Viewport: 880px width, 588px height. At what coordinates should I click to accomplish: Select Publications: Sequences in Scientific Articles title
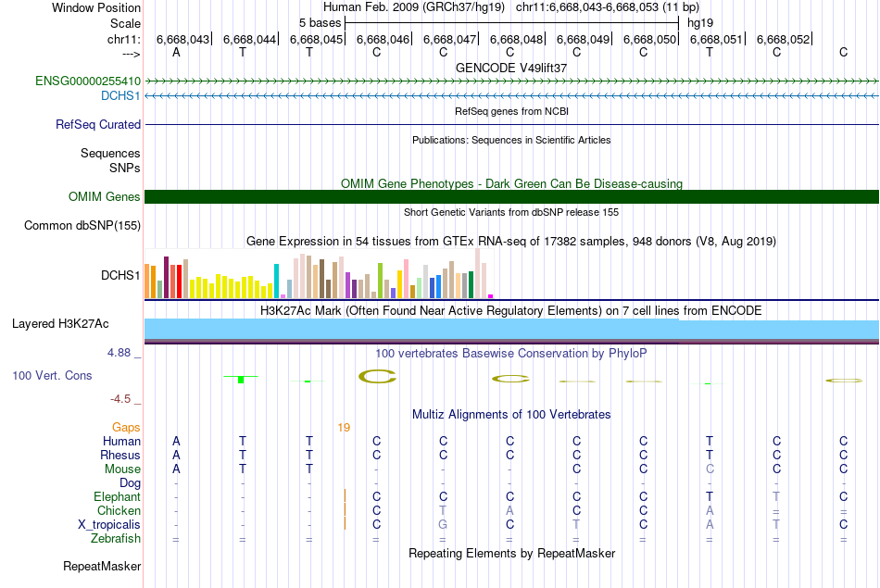511,140
